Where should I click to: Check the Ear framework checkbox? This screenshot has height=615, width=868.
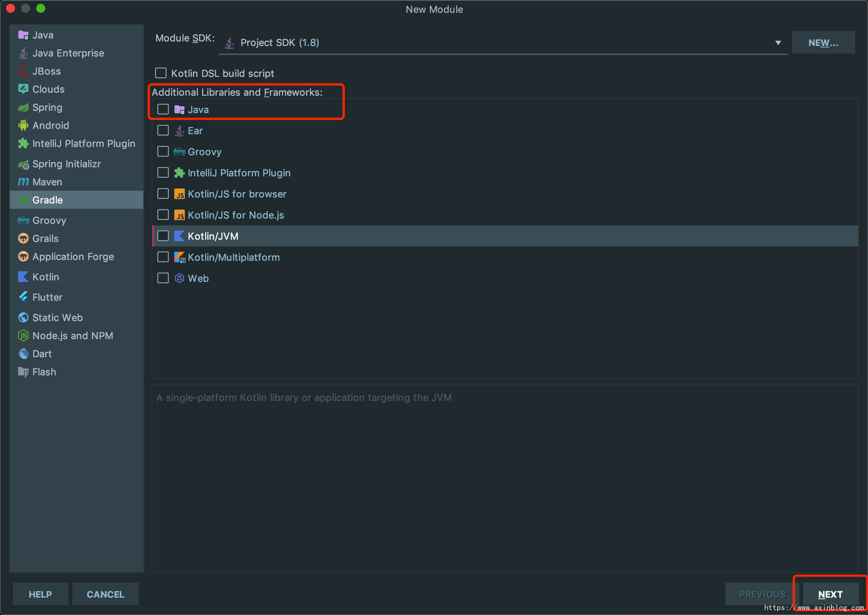(x=163, y=130)
